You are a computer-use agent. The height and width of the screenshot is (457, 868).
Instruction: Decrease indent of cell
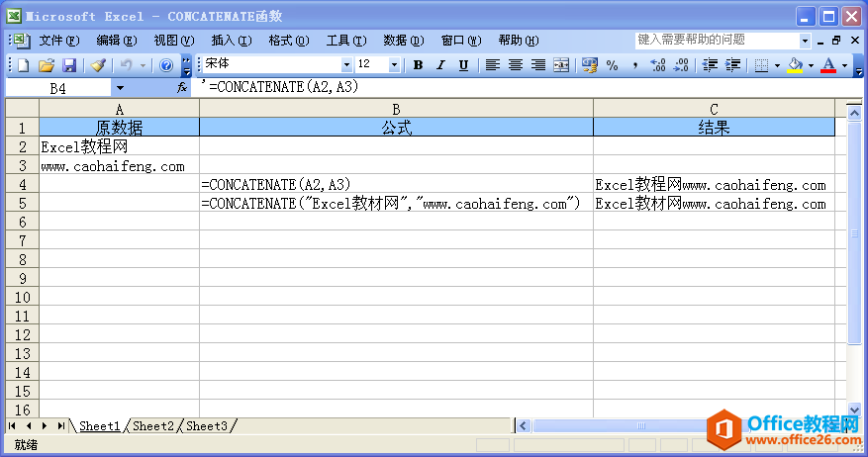(709, 65)
